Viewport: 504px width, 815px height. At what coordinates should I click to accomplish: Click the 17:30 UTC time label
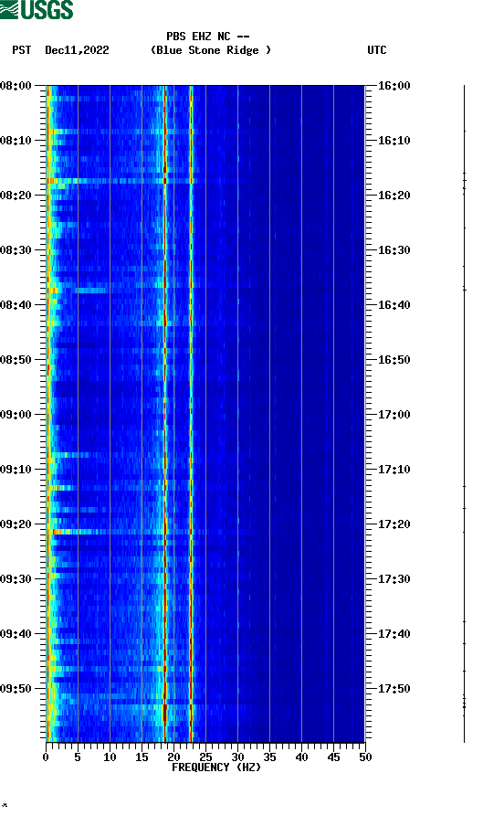[x=394, y=579]
